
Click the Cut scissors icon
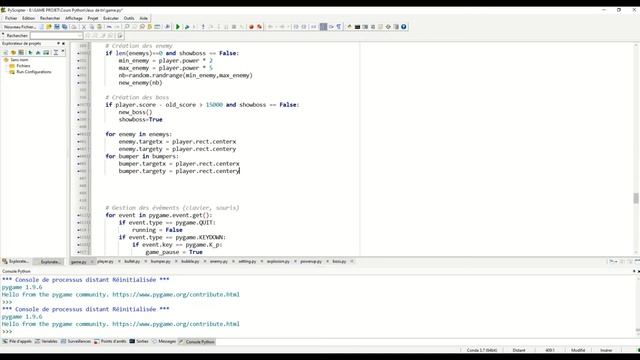pos(84,27)
